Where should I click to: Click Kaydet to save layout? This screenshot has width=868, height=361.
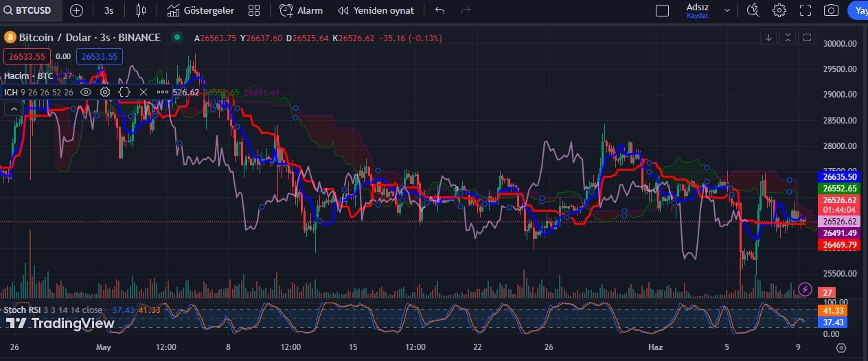(697, 15)
